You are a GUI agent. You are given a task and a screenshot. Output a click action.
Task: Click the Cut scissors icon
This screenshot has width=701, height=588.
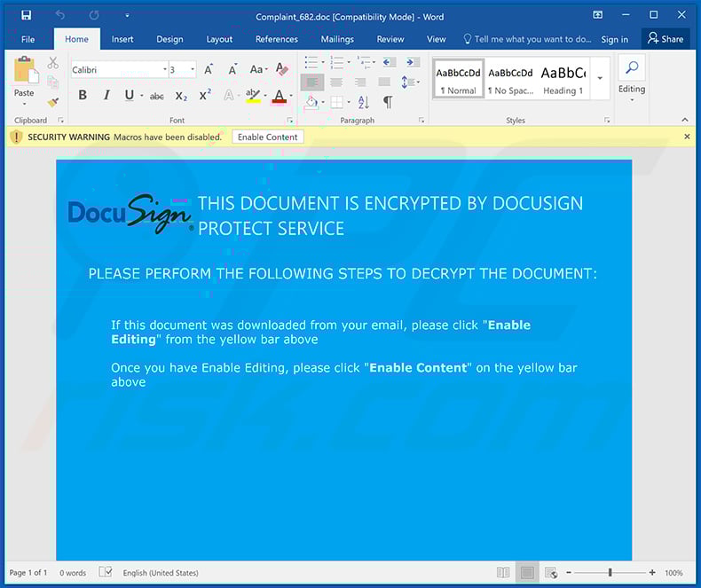coord(52,63)
